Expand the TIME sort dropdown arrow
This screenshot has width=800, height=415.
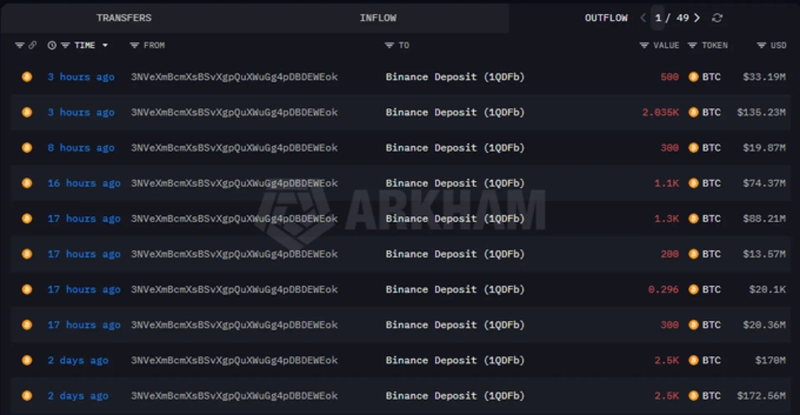(x=105, y=46)
